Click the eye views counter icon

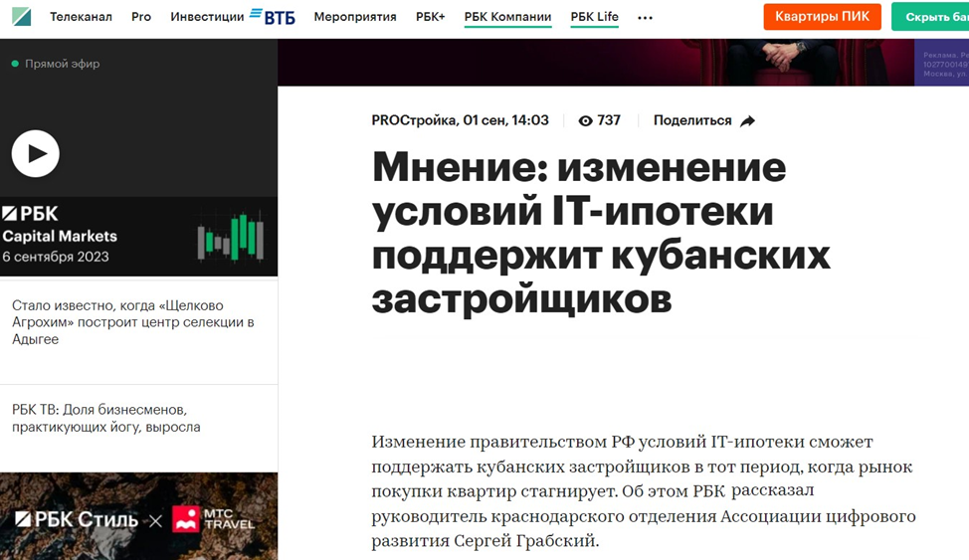point(585,121)
